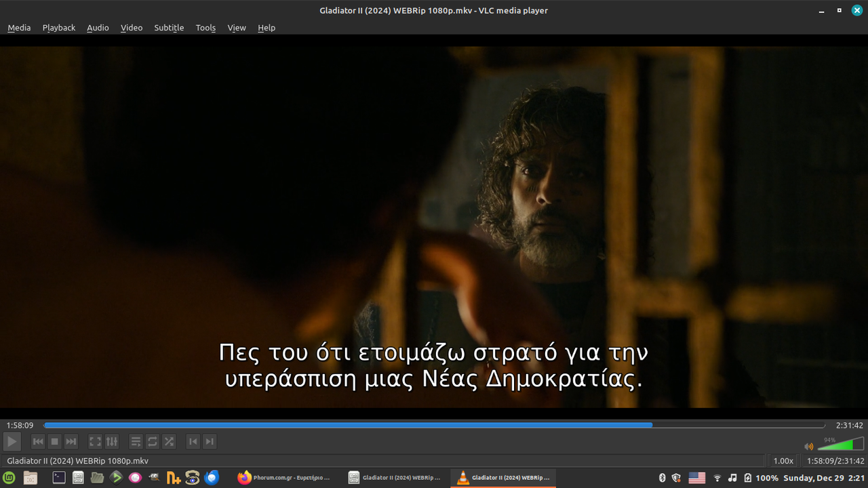Switch to the Firefox Phorum.com.gr window
The image size is (868, 488).
(285, 478)
